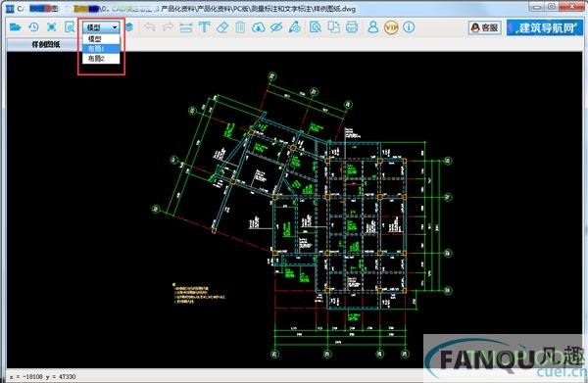Select the measure dimension tool icon
The image size is (588, 383).
pyautogui.click(x=186, y=27)
